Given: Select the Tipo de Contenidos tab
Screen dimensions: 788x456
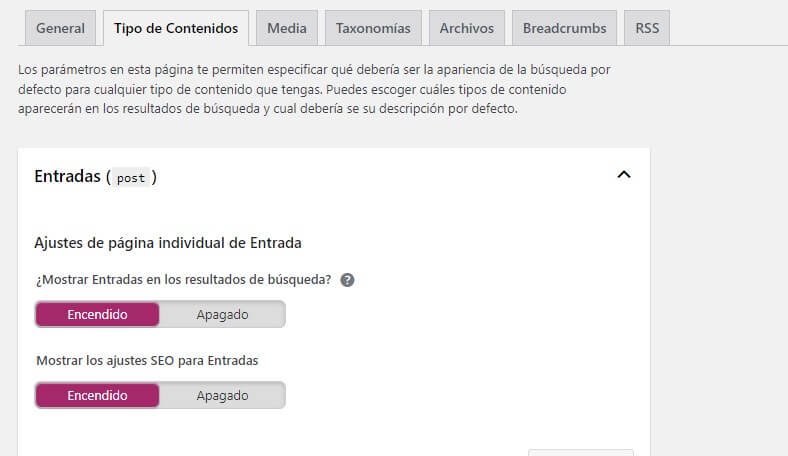Looking at the screenshot, I should point(175,28).
